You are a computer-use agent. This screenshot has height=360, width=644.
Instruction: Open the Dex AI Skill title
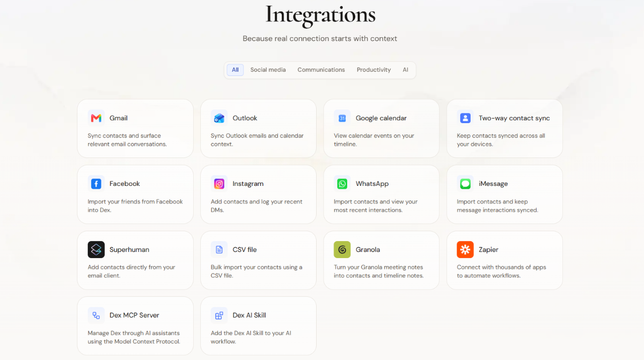pyautogui.click(x=249, y=315)
